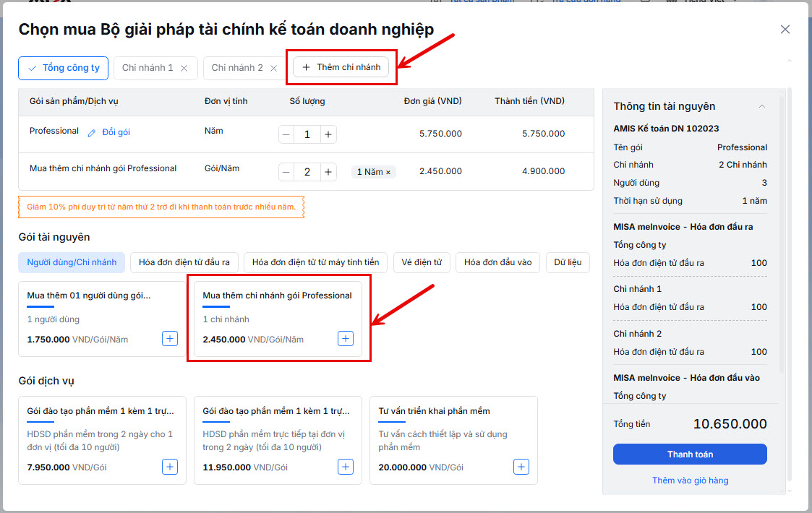Image resolution: width=812 pixels, height=513 pixels.
Task: Remove Chi nhánh 2 with its X icon
Action: 273,69
